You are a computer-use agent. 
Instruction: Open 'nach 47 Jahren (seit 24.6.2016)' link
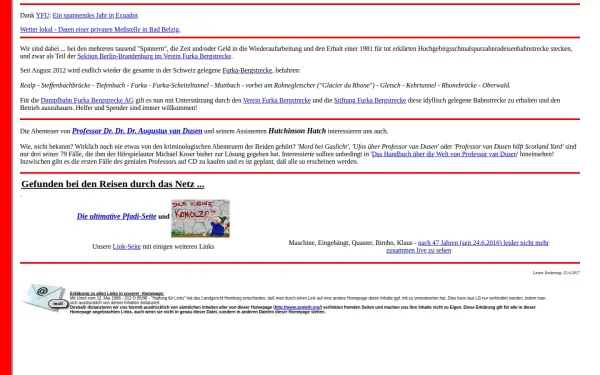click(x=468, y=246)
